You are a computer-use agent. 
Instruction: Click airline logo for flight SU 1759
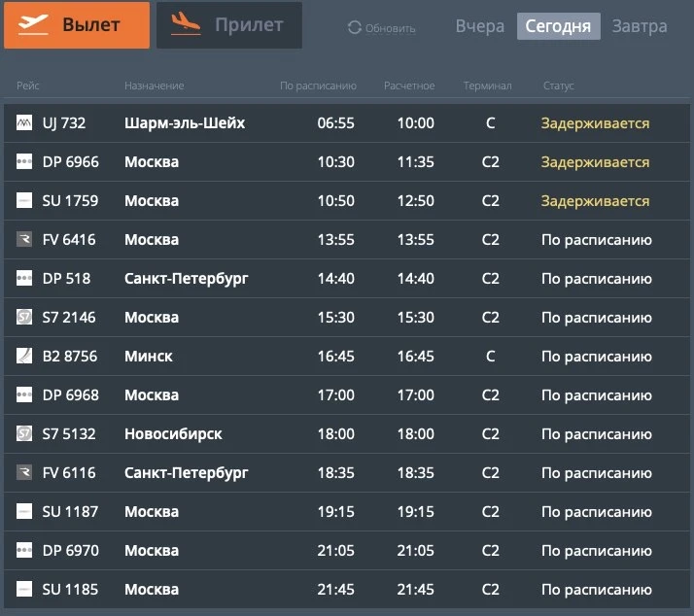24,201
